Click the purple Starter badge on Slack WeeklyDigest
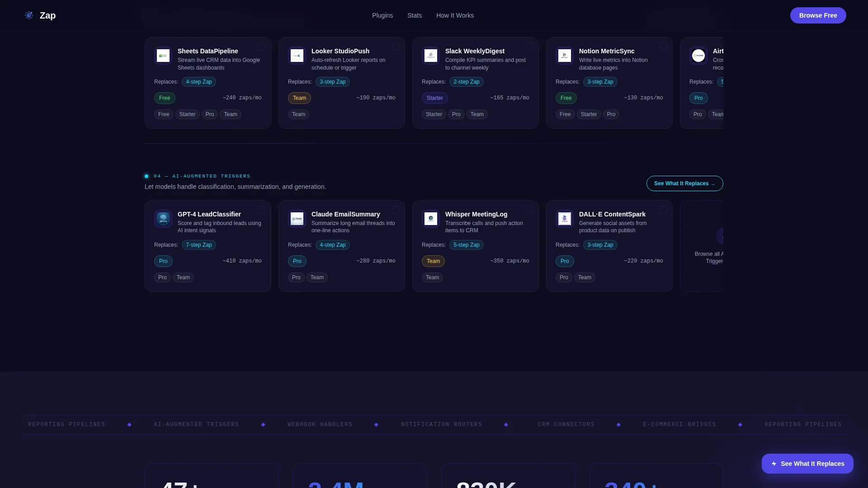This screenshot has width=868, height=488. tap(435, 98)
